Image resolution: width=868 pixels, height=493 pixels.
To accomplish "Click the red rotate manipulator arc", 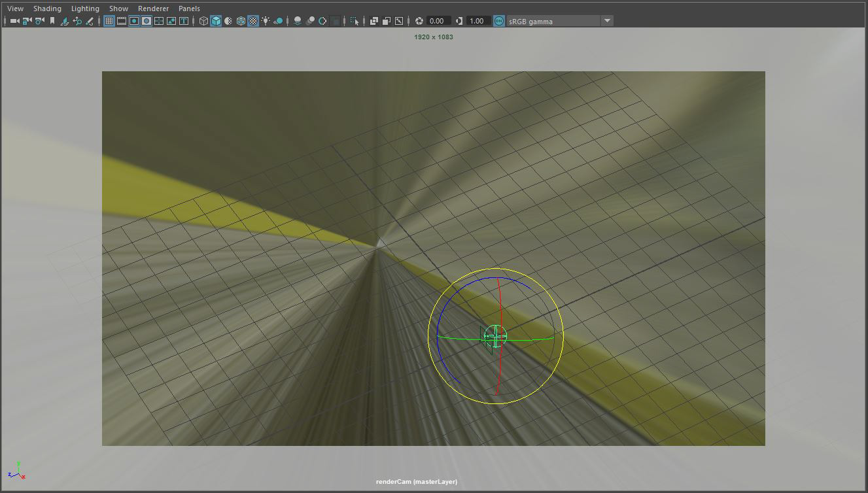I will 500,307.
